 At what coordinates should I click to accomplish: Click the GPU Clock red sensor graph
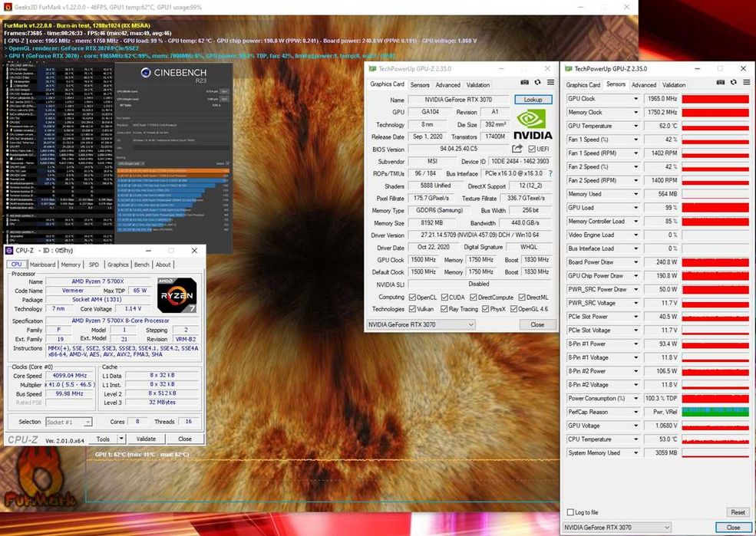[x=715, y=99]
